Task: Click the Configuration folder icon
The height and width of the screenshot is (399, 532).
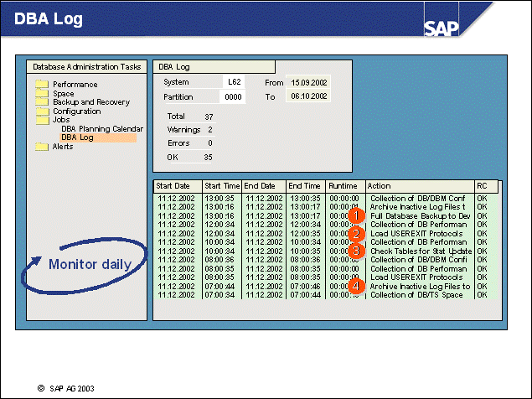Action: tap(42, 111)
